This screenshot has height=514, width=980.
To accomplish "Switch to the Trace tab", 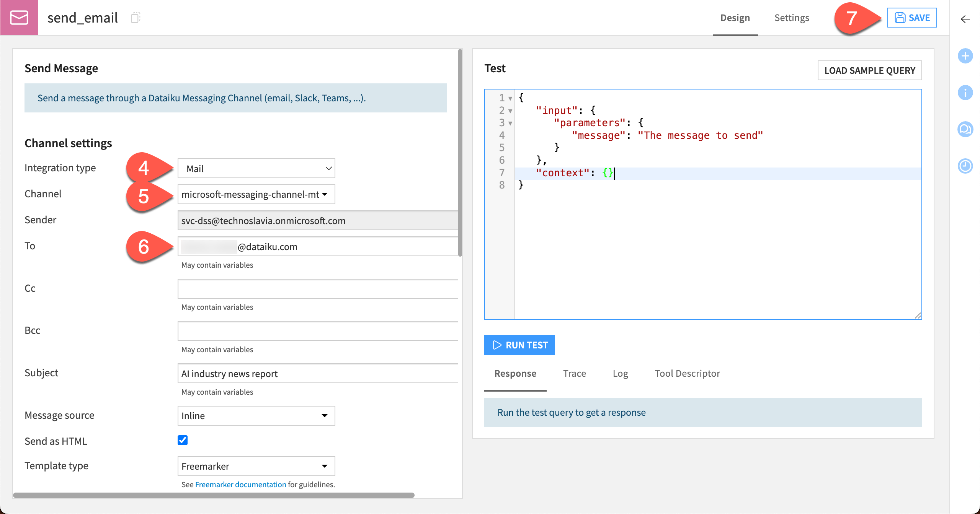I will [574, 373].
